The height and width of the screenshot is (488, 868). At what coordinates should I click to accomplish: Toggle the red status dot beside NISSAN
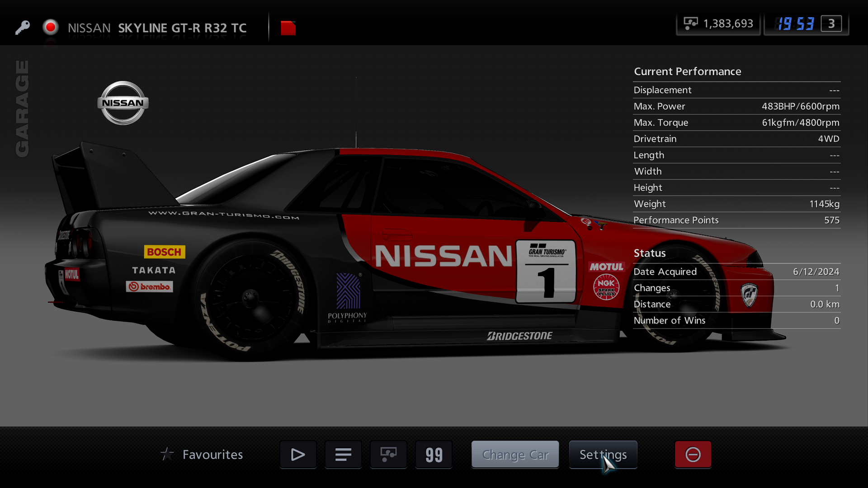(x=51, y=27)
